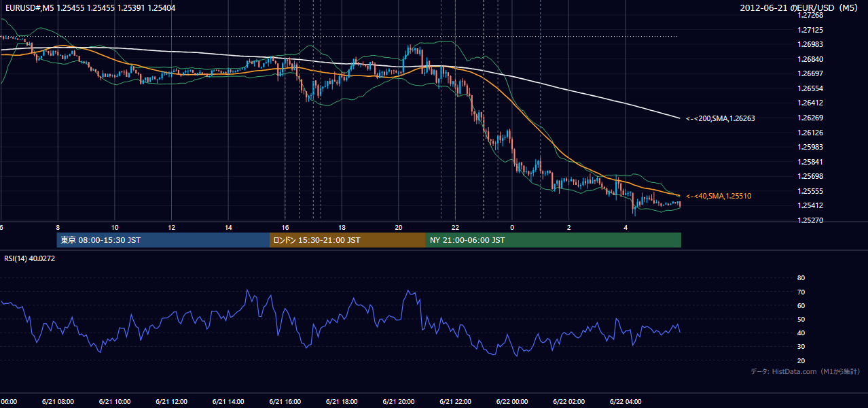Click hour label 22 under the price chart
The width and height of the screenshot is (868, 408).
[x=456, y=228]
